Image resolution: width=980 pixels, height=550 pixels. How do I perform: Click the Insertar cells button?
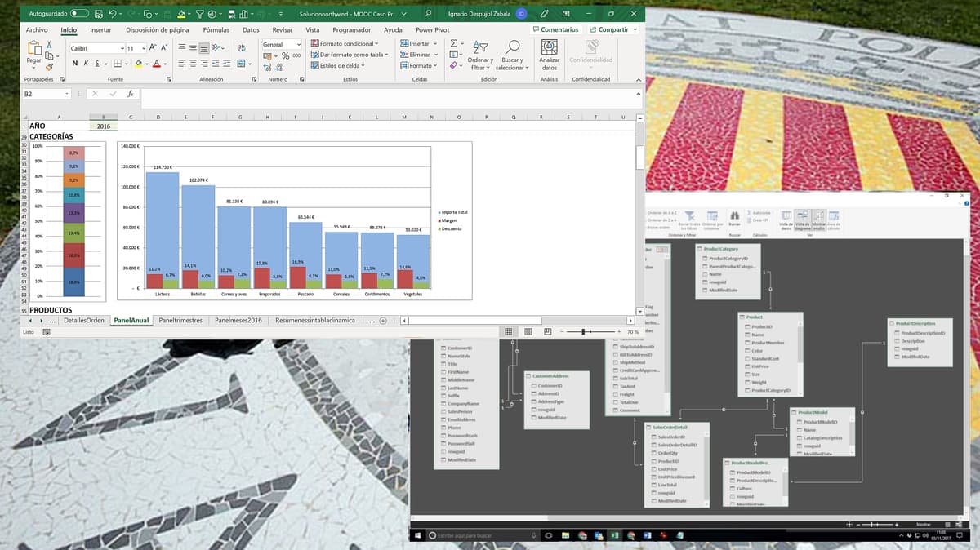tap(417, 44)
